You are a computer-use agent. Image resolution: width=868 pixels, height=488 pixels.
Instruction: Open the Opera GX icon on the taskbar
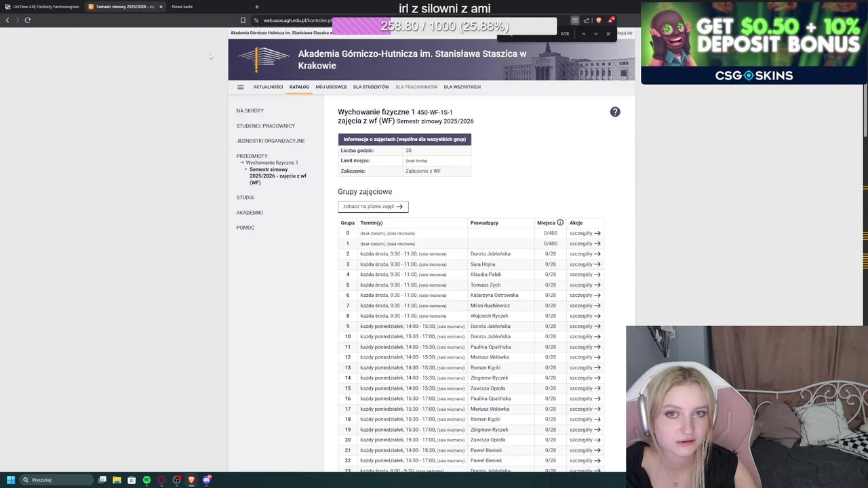[x=161, y=480]
